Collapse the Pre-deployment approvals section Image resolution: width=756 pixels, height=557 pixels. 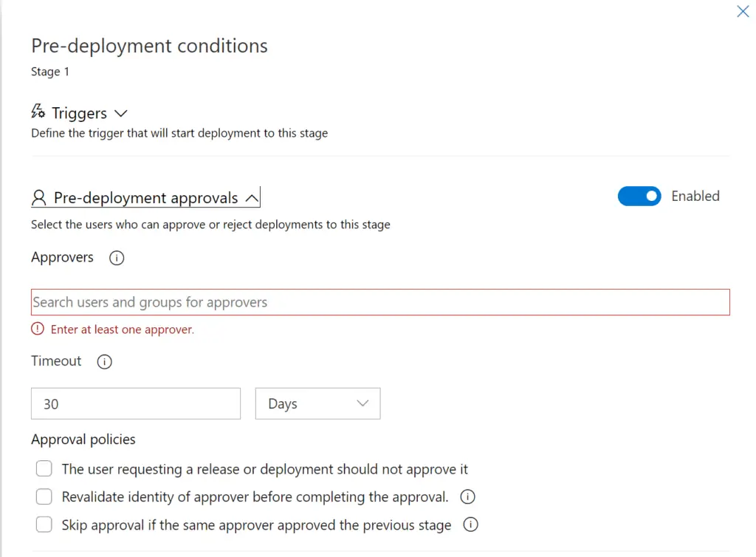pyautogui.click(x=251, y=196)
